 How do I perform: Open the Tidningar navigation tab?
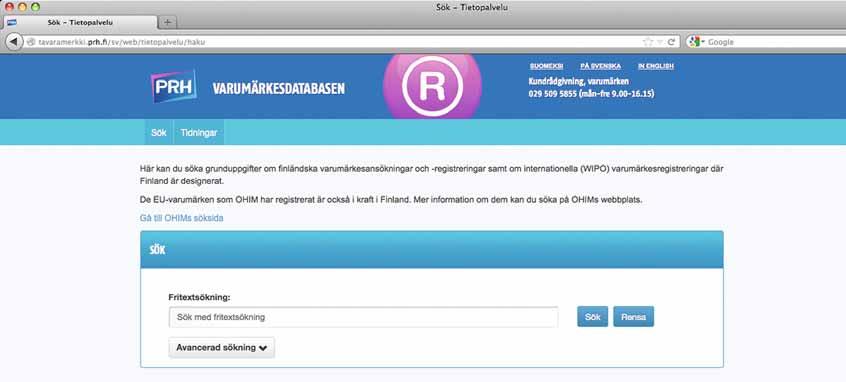[x=199, y=132]
